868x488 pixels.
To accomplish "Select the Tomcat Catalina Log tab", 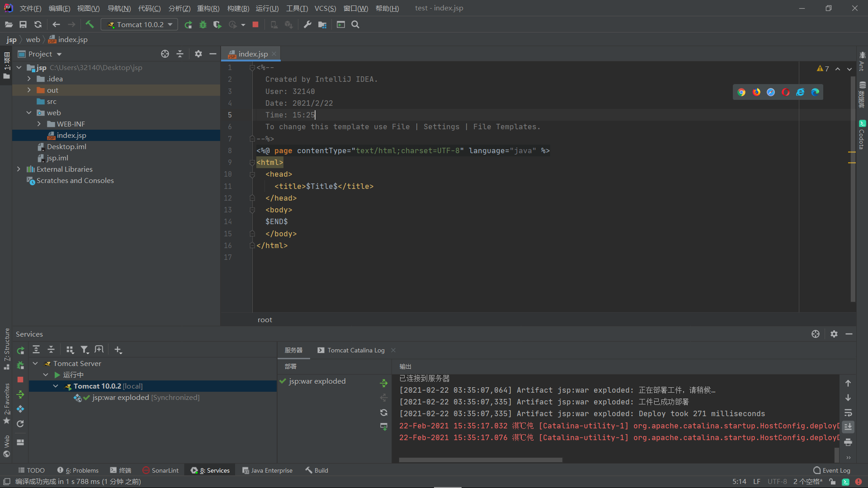I will [x=355, y=350].
